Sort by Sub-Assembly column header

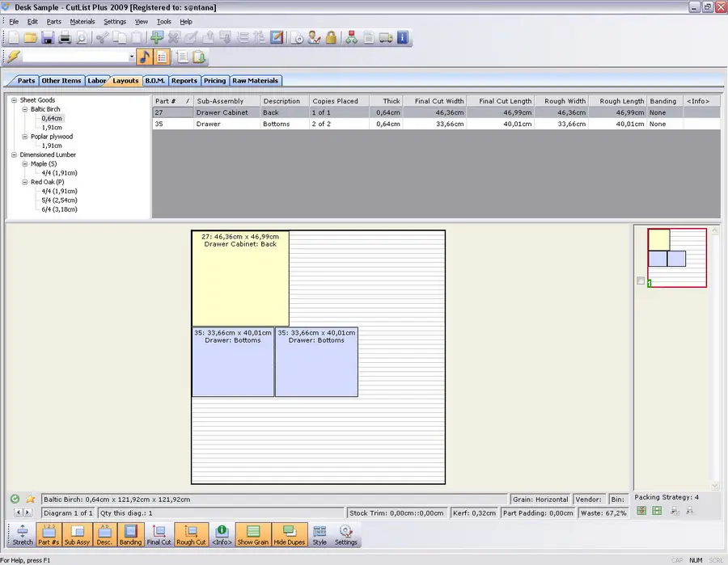tap(226, 101)
